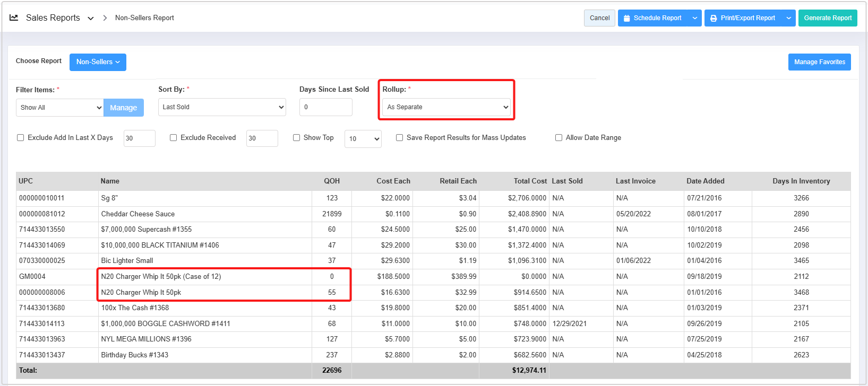Toggle the Show Top checkbox
This screenshot has width=868, height=386.
click(296, 138)
